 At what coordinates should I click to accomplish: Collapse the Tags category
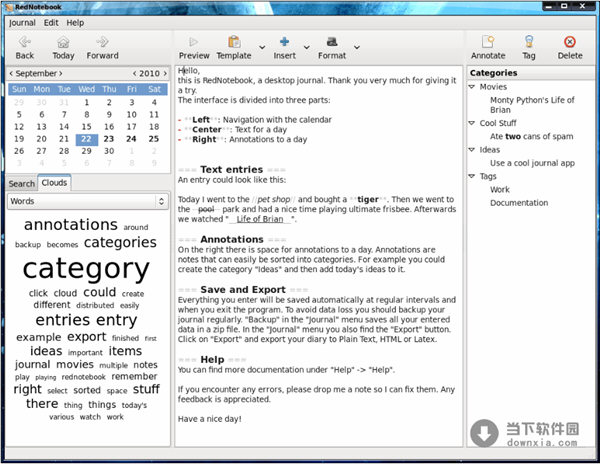[x=472, y=176]
